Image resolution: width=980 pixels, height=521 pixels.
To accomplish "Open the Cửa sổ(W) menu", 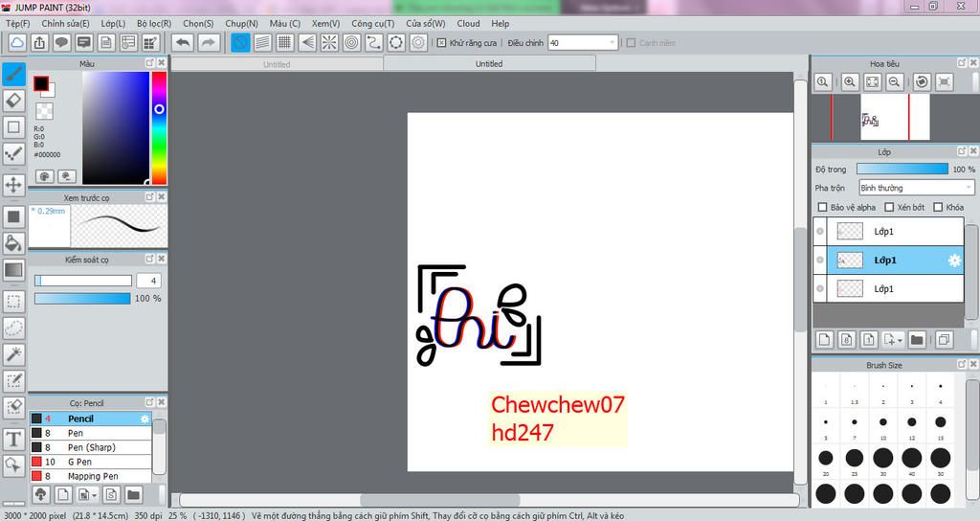I will pyautogui.click(x=426, y=23).
